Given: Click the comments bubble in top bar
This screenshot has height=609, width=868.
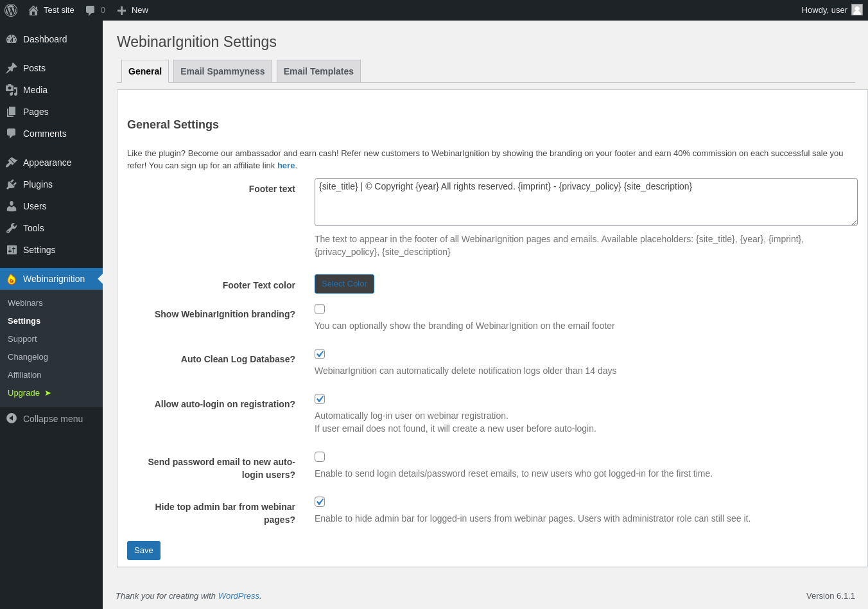Looking at the screenshot, I should pyautogui.click(x=91, y=10).
